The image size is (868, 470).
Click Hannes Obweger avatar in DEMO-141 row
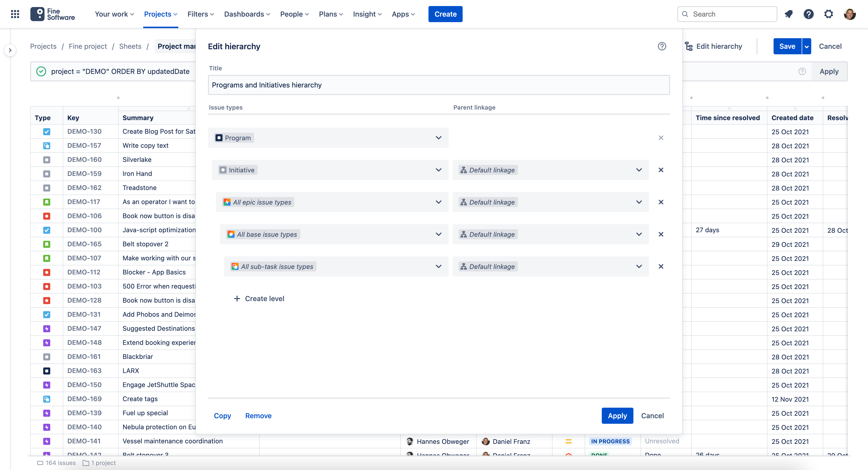[410, 441]
